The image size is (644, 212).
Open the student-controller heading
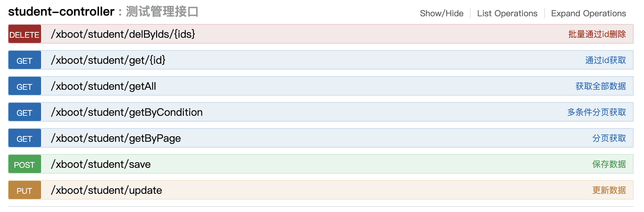(61, 12)
